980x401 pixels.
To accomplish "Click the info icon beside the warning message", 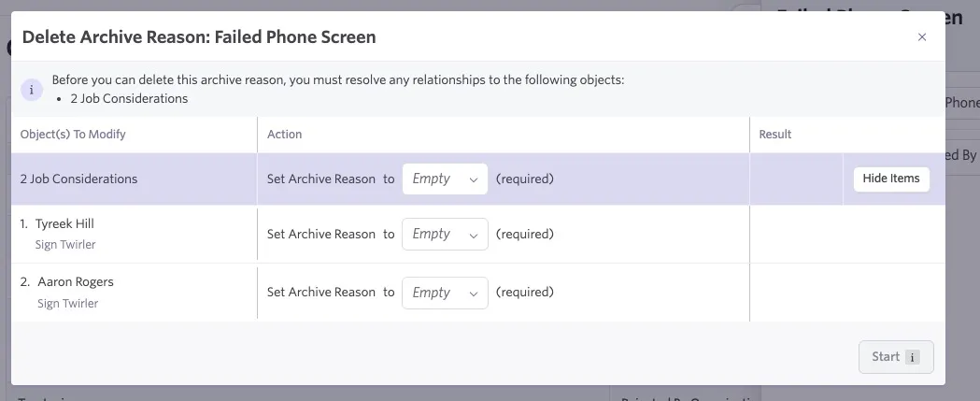I will coord(31,90).
